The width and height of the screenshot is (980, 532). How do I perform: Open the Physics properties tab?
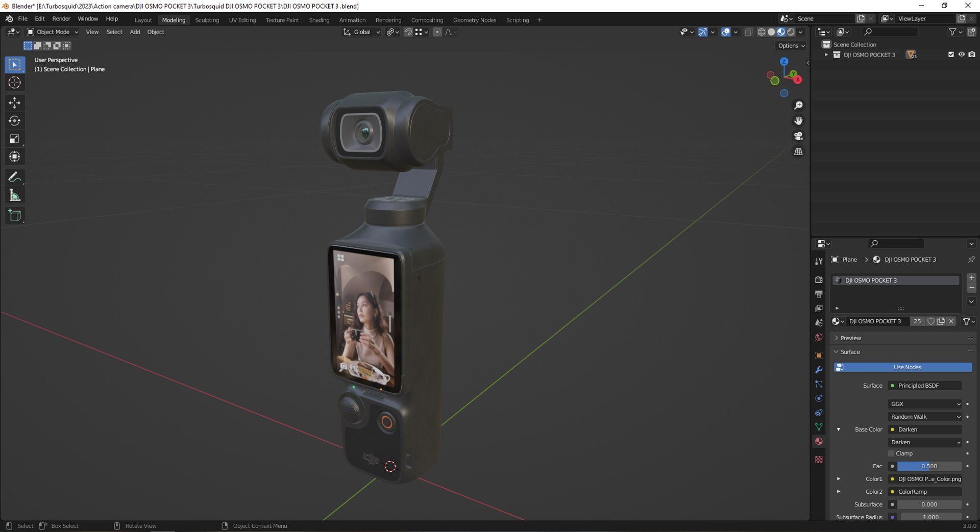(819, 398)
